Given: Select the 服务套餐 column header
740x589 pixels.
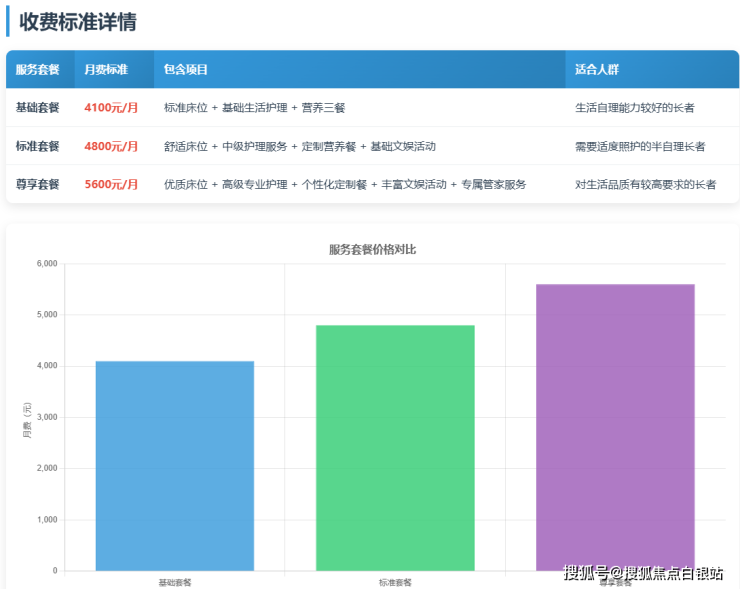Looking at the screenshot, I should pyautogui.click(x=38, y=70).
